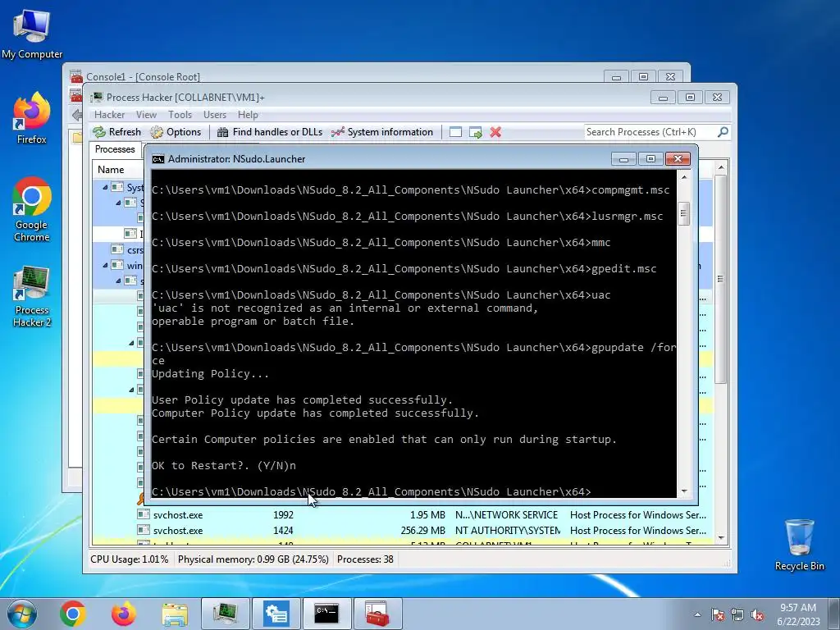Select the Google Chrome desktop shortcut
Viewport: 840px width, 630px height.
32,209
